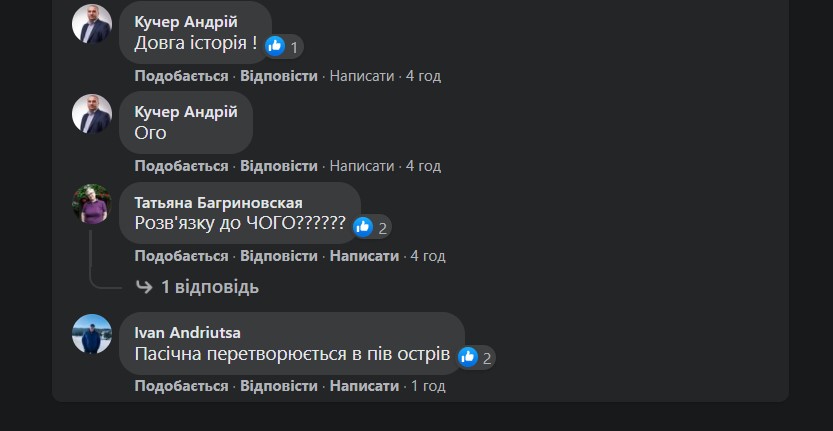Click Написати under Татьяна Багриновская's comment
This screenshot has width=833, height=431.
(364, 256)
